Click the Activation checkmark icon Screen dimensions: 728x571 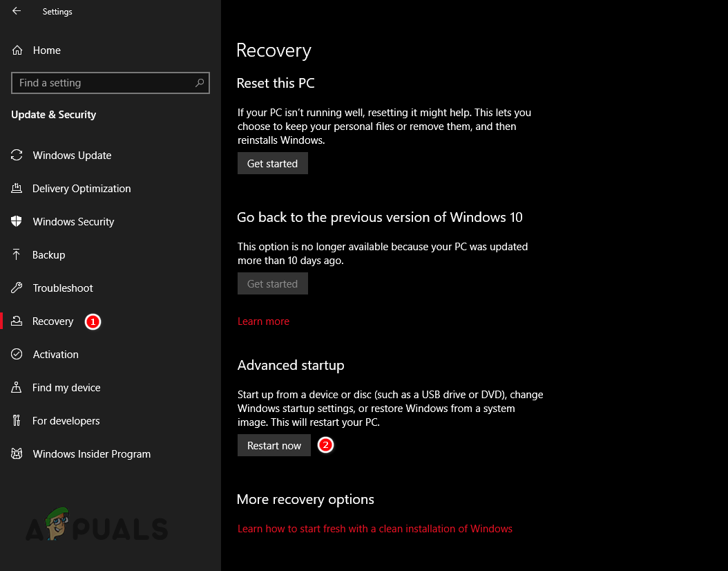[17, 355]
